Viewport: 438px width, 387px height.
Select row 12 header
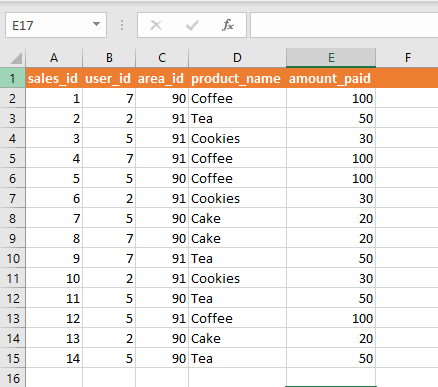tap(13, 298)
